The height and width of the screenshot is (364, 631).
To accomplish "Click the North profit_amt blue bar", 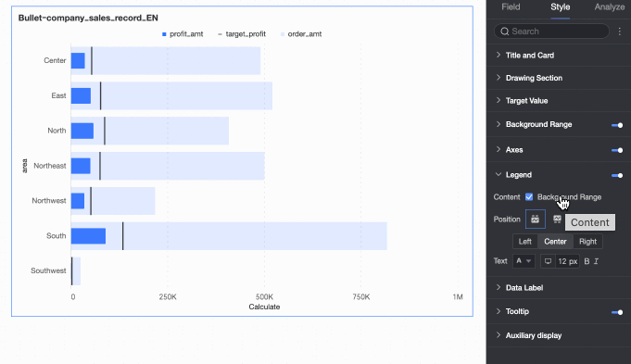I will 82,131.
